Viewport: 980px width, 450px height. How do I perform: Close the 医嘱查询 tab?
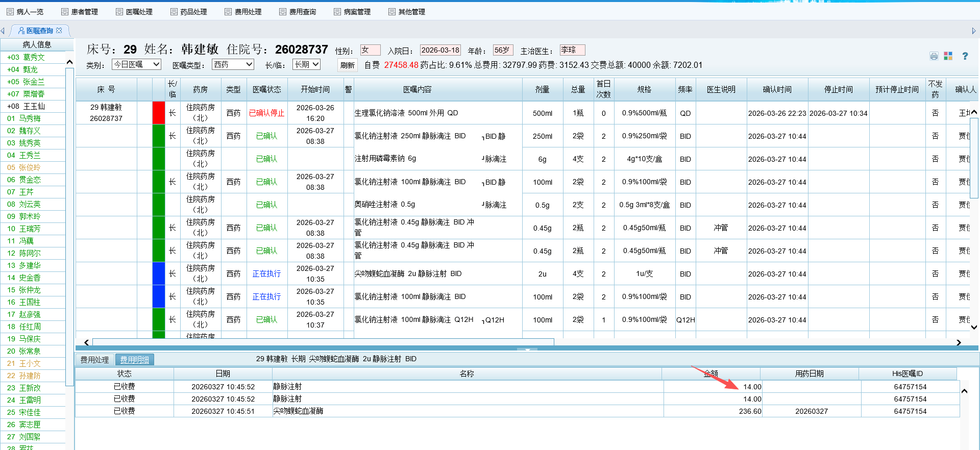coord(59,31)
